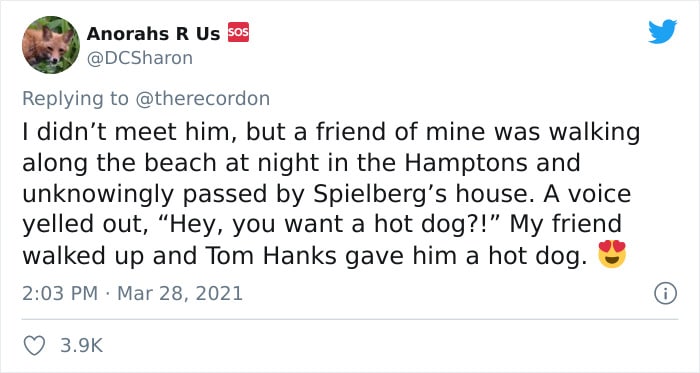Click the 'Replying to' label text
This screenshot has height=373, width=700.
75,99
